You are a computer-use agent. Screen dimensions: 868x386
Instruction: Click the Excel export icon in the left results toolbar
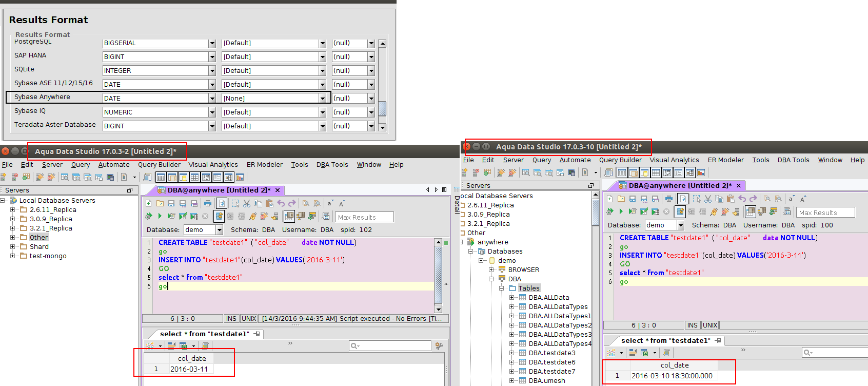pyautogui.click(x=183, y=346)
